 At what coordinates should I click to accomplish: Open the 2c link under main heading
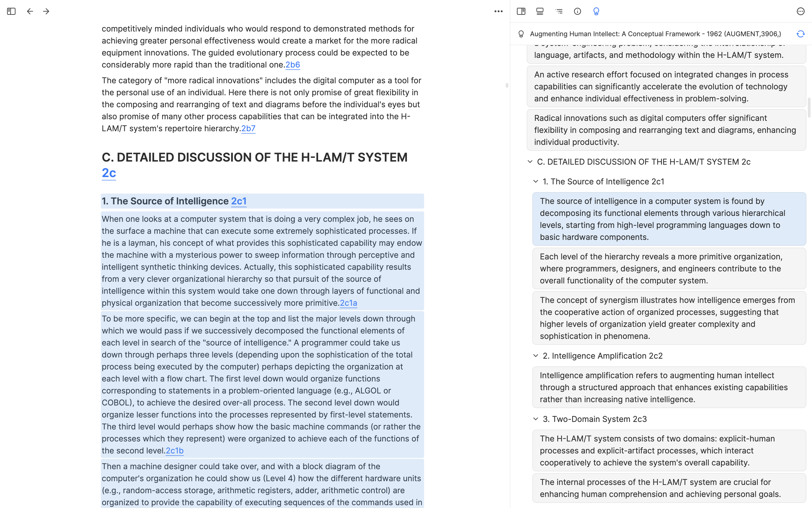pyautogui.click(x=109, y=173)
